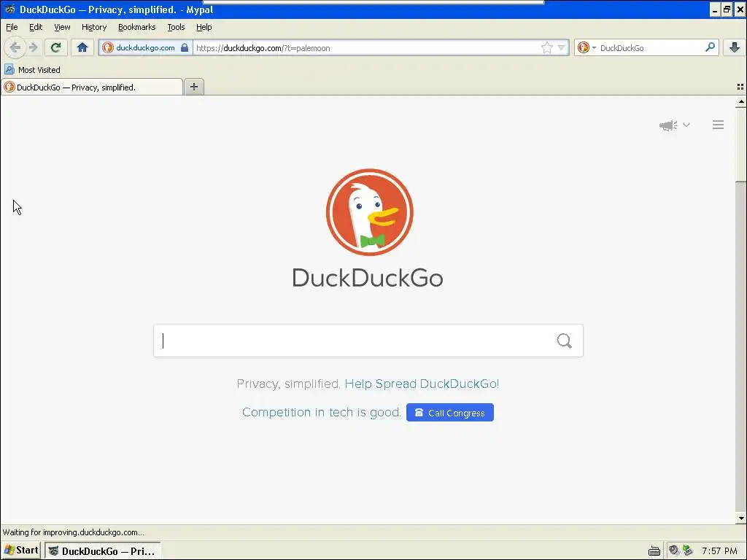Click the vertical scrollbar down arrow
747x560 pixels.
click(x=741, y=518)
